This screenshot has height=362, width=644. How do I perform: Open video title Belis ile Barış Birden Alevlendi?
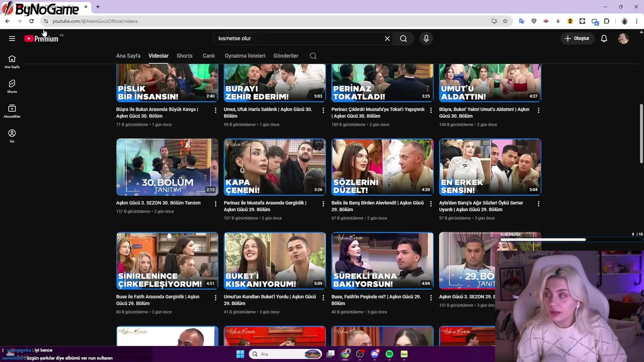(x=377, y=206)
